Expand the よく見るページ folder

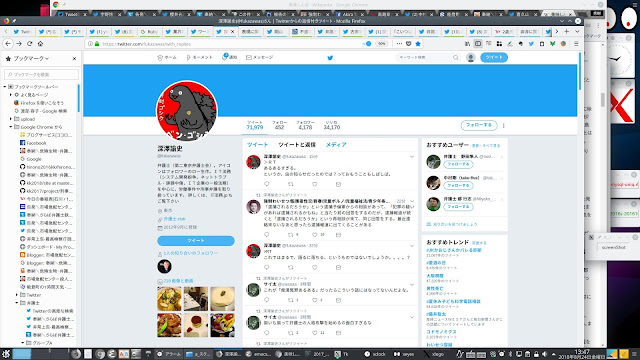click(11, 95)
